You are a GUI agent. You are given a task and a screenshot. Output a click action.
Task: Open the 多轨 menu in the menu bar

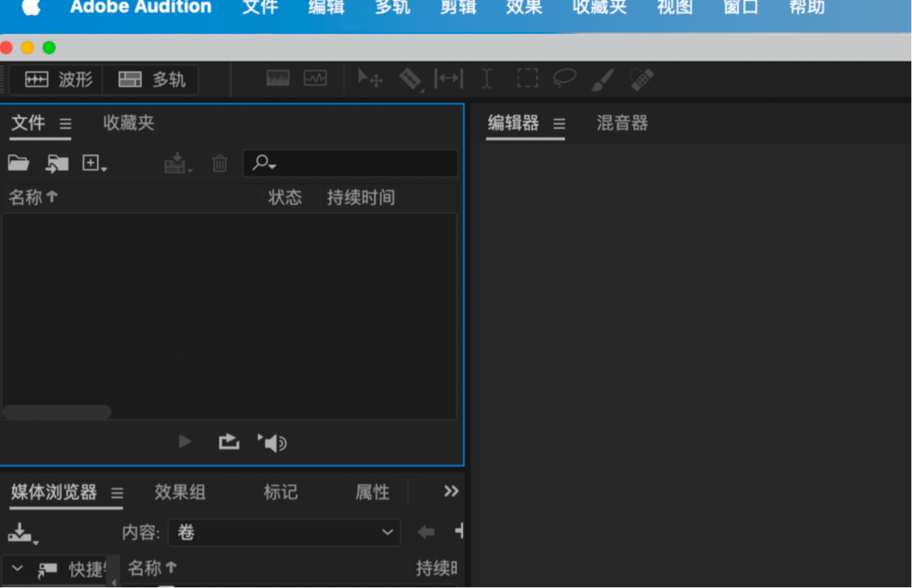pos(392,8)
